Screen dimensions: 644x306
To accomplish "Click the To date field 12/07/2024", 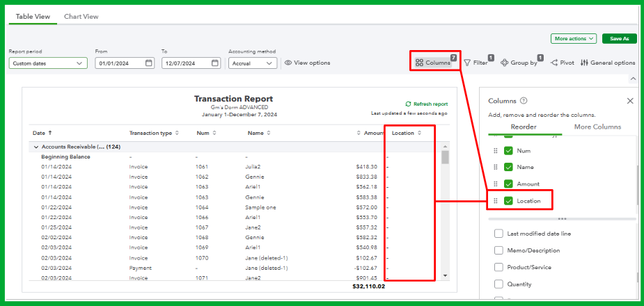I will click(191, 63).
